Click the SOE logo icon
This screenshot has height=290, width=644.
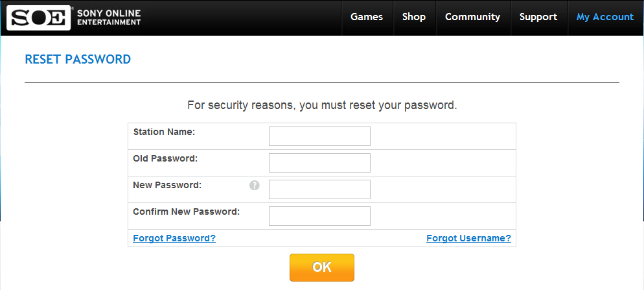38,18
